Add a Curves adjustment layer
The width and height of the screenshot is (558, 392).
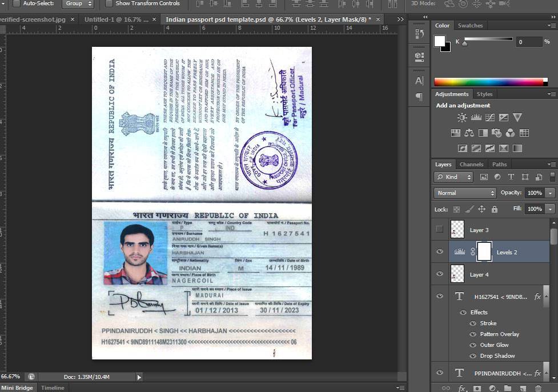[489, 118]
